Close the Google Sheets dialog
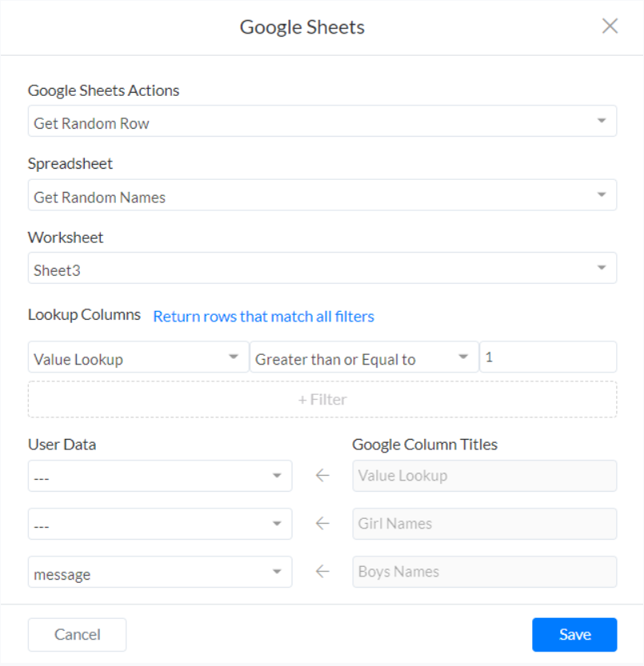The height and width of the screenshot is (666, 644). 610,26
